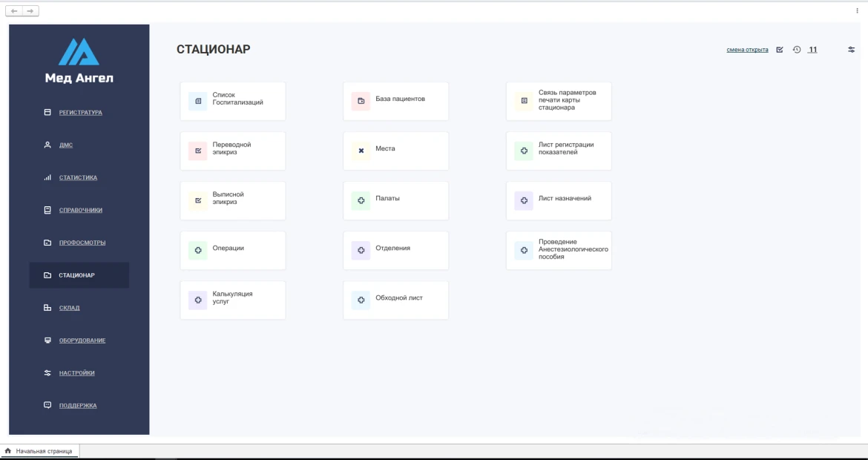Click the Мед Ангел logo
The width and height of the screenshot is (868, 460).
click(x=79, y=61)
